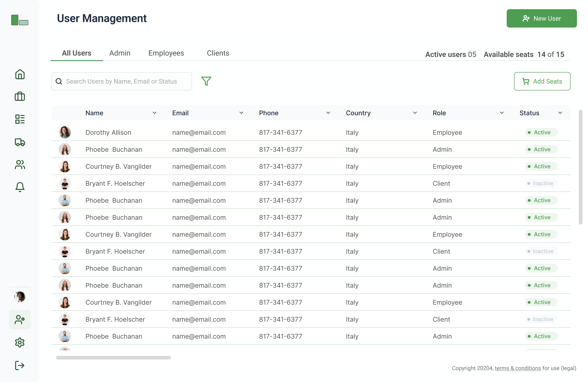Click the New User button
Image resolution: width=588 pixels, height=382 pixels.
542,19
